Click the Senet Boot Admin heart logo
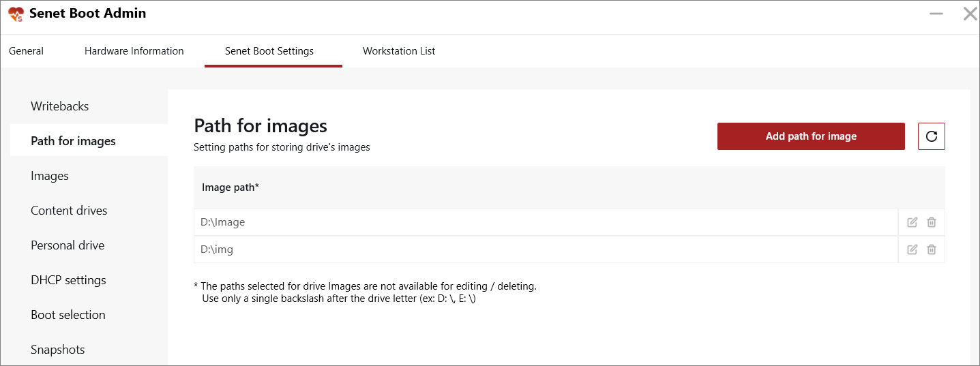980x366 pixels. tap(16, 14)
